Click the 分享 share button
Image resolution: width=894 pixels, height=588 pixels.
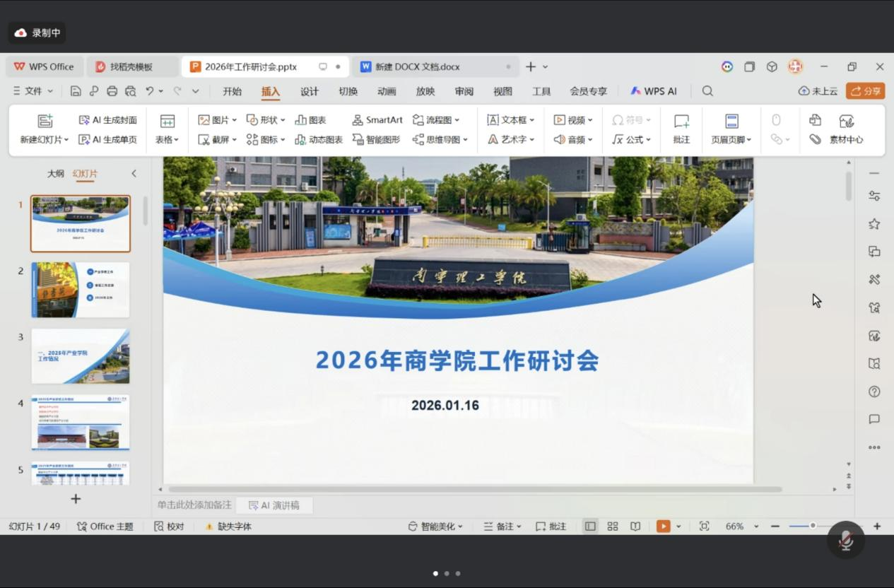[x=865, y=91]
